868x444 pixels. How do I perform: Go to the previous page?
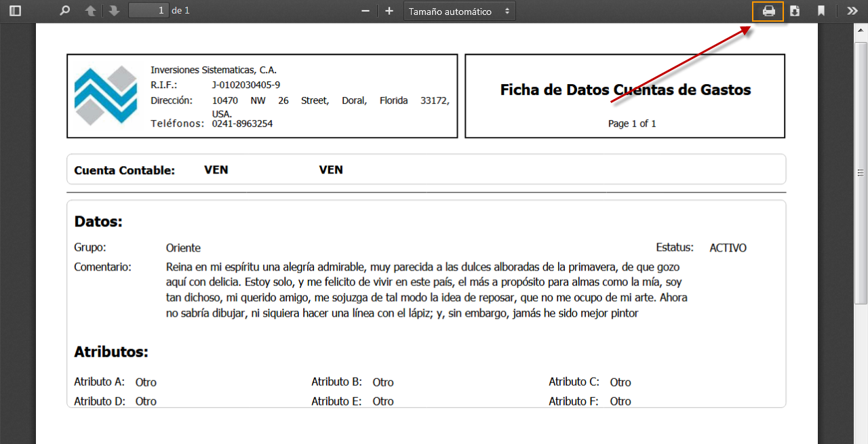94,10
